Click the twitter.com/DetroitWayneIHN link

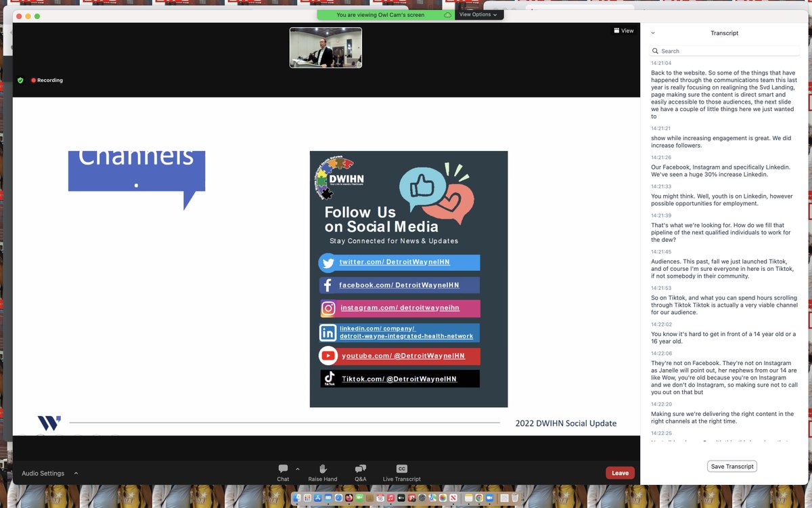394,262
